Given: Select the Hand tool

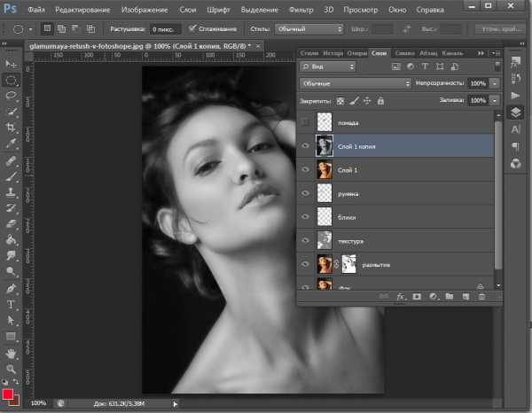Looking at the screenshot, I should tap(11, 354).
